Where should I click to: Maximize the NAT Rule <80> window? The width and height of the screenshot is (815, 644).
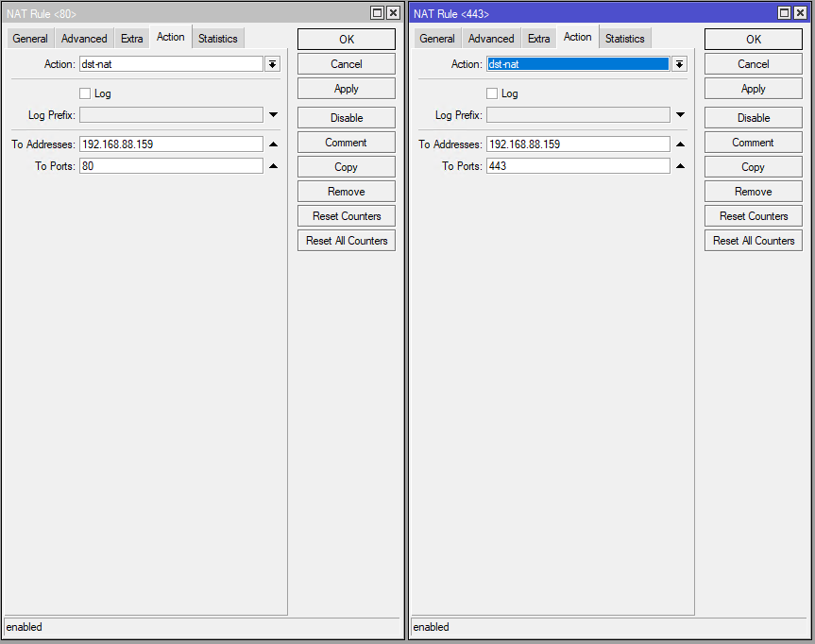tap(378, 13)
